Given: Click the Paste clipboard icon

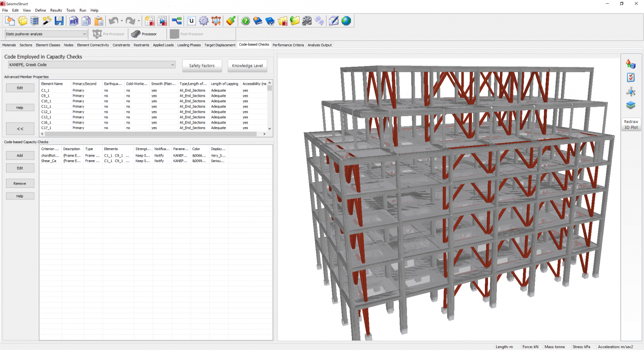Looking at the screenshot, I should (98, 21).
